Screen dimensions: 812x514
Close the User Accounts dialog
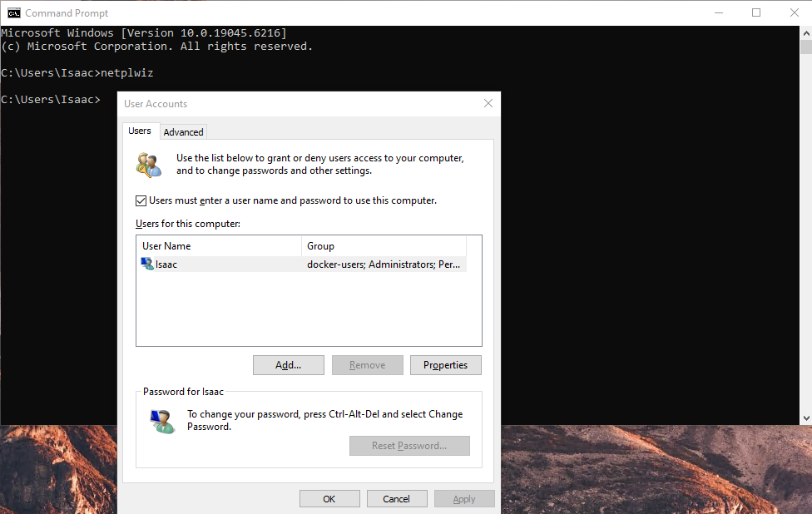(488, 103)
